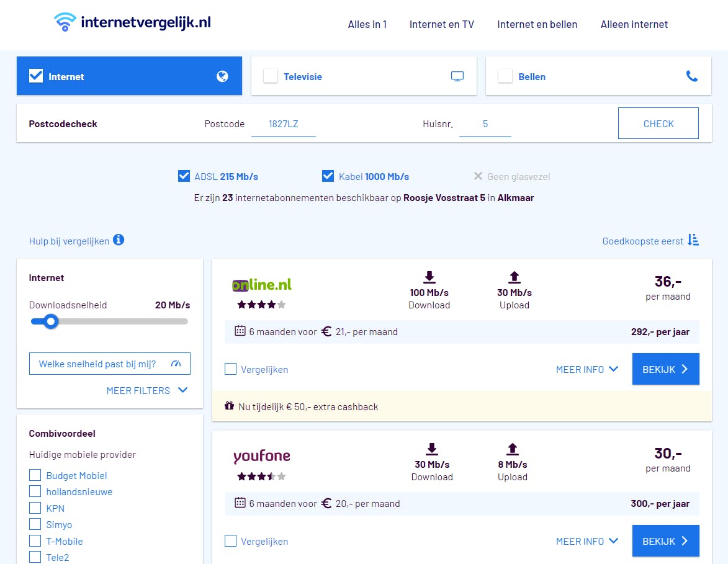728x564 pixels.
Task: Expand MEER INFO for the online.nl offer
Action: coord(587,369)
